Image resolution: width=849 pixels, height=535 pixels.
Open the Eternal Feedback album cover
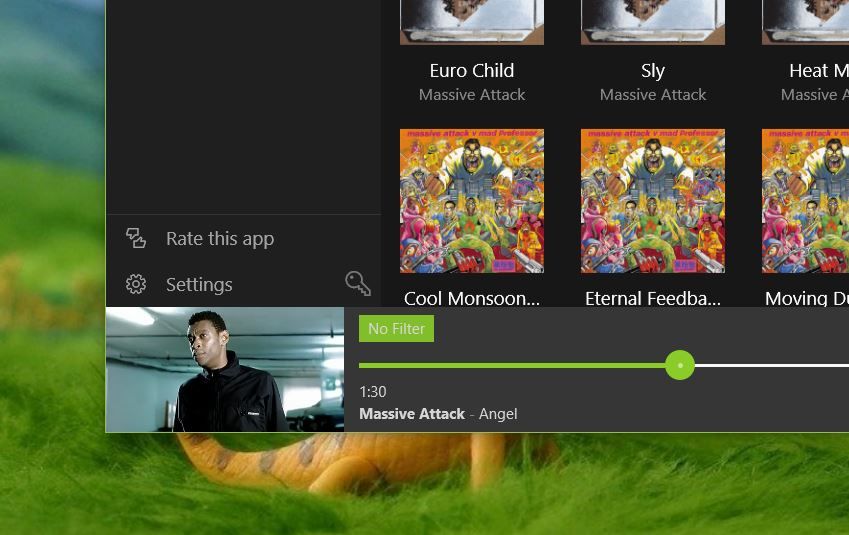pos(652,201)
